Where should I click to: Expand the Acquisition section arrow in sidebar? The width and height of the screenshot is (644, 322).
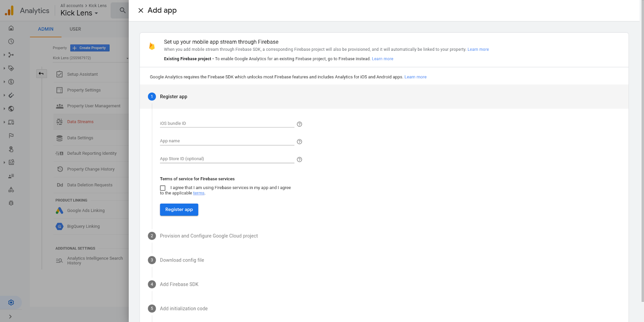point(4,55)
